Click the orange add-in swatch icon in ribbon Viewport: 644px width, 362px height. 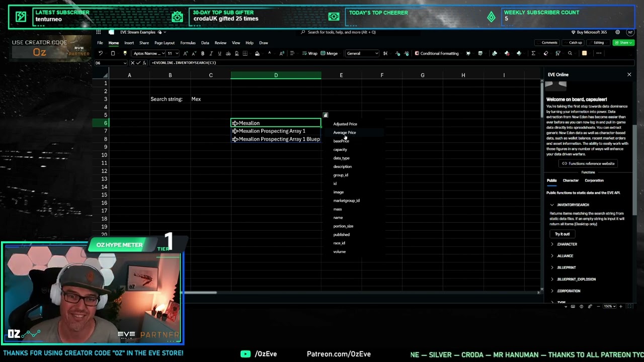click(584, 53)
